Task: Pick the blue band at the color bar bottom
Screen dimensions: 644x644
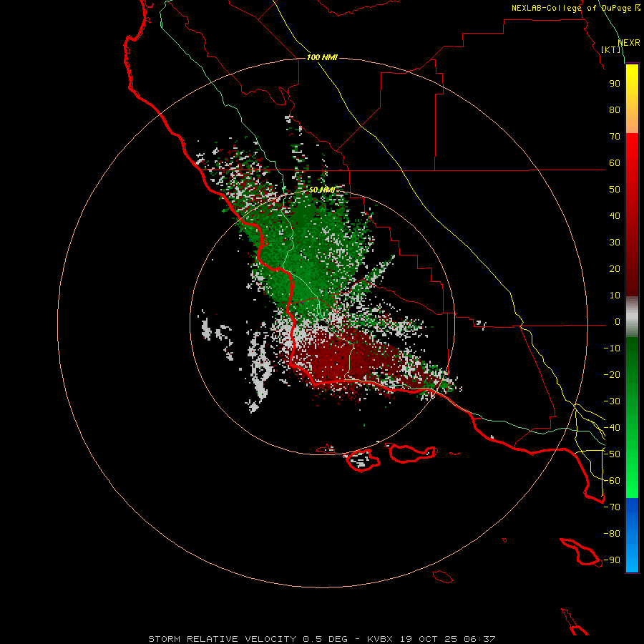Action: point(632,535)
